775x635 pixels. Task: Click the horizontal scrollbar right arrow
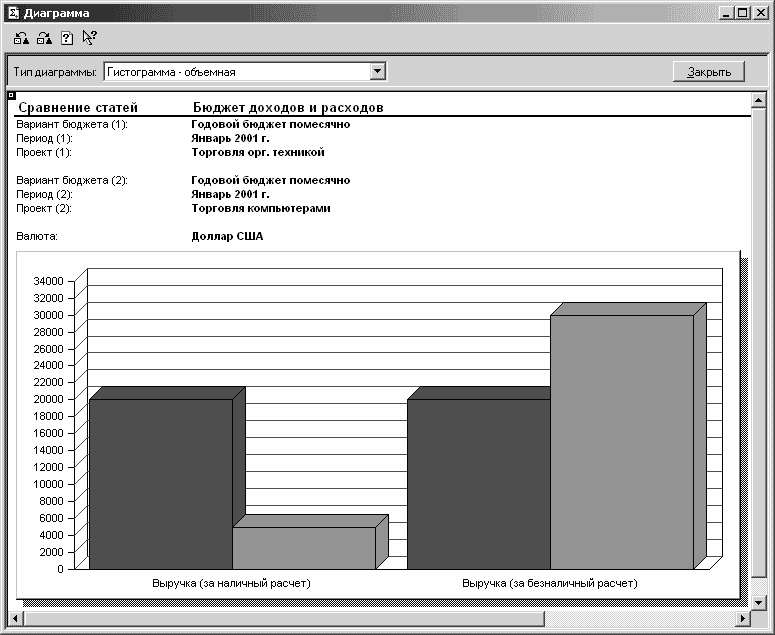pos(743,618)
